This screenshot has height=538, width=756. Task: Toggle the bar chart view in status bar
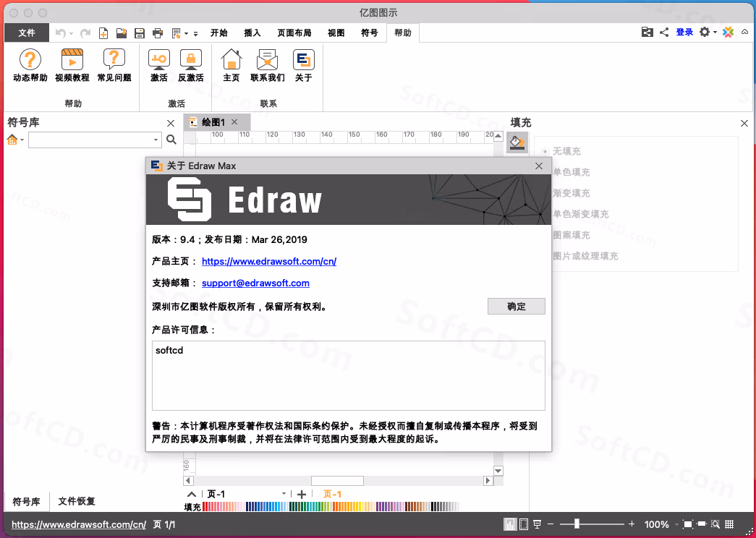point(509,524)
